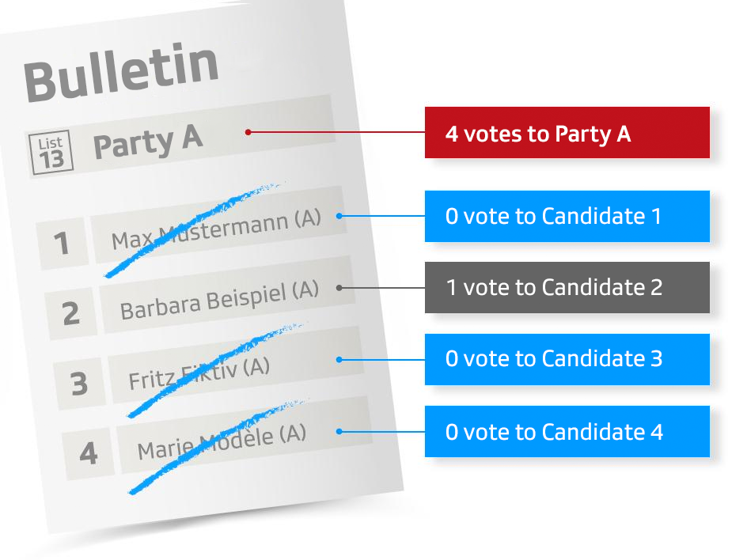
Task: Click the blue dot beside Marie Modèle
Action: point(339,431)
